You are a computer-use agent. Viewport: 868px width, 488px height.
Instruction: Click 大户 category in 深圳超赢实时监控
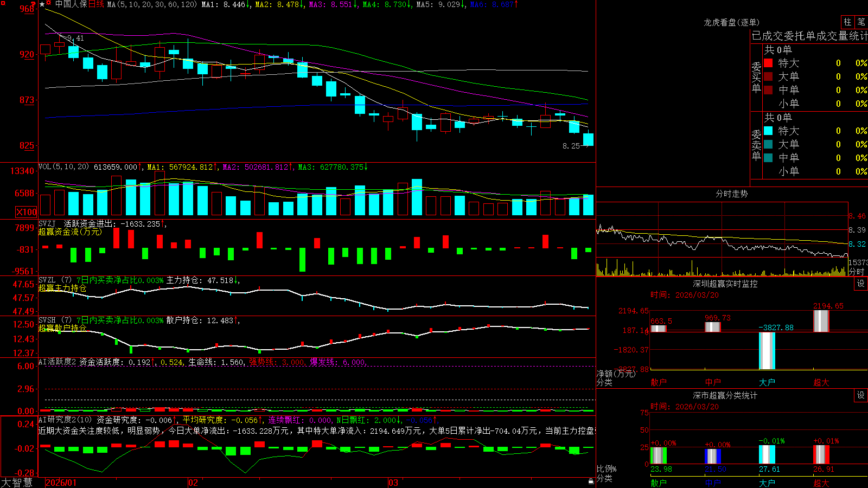click(x=767, y=382)
